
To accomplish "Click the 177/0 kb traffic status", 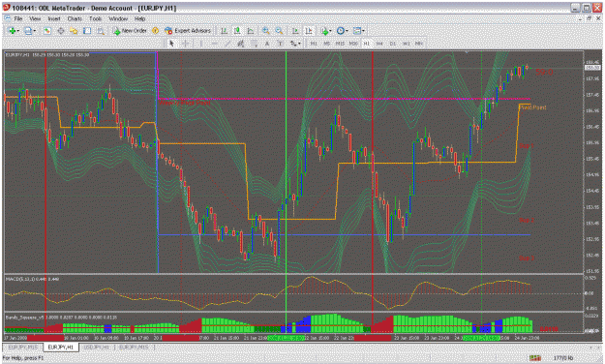I will [563, 358].
